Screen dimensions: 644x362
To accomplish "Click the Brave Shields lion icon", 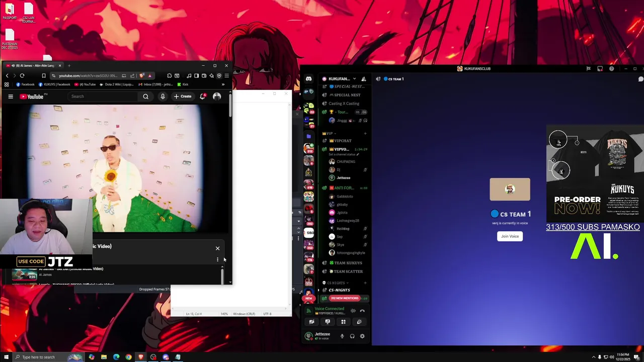I will [142, 75].
